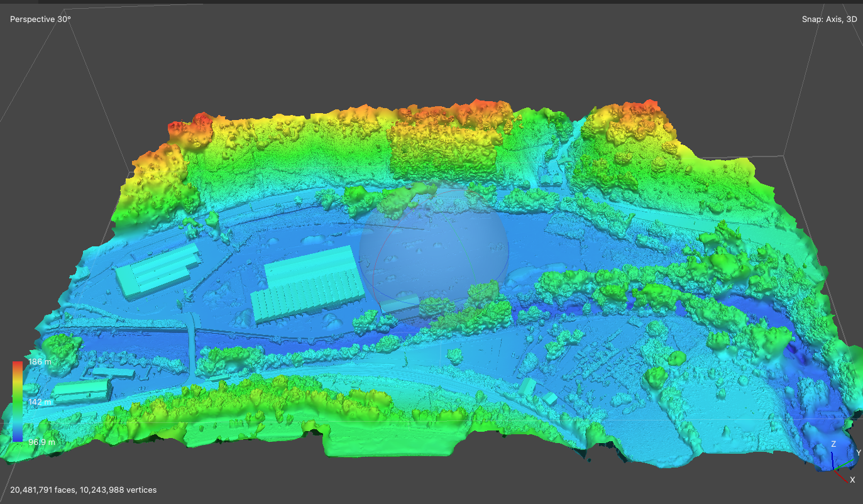Viewport: 863px width, 504px height.
Task: Click the small building beside the trackball sphere
Action: 400,307
